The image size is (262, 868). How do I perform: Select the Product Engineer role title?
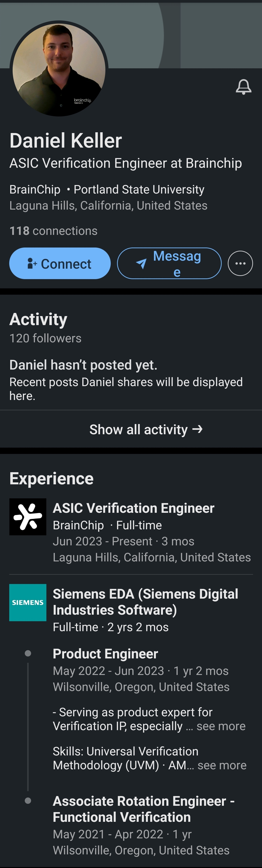(x=105, y=654)
